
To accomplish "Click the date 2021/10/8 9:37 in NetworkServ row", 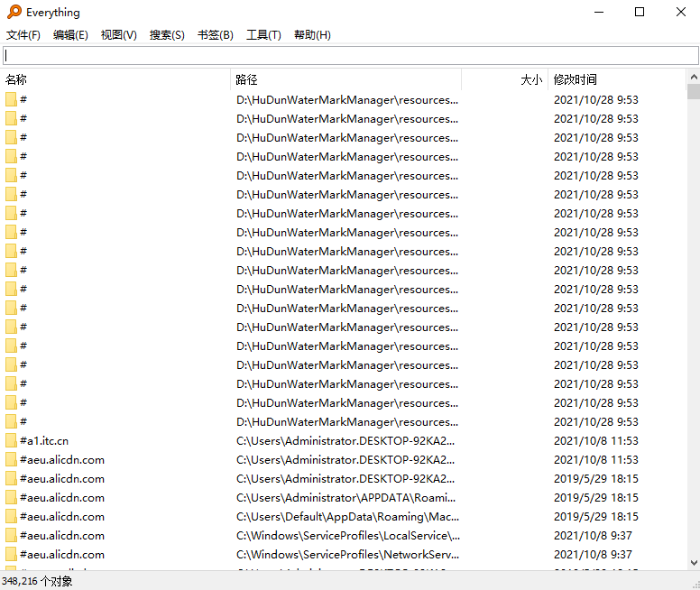I will [593, 554].
